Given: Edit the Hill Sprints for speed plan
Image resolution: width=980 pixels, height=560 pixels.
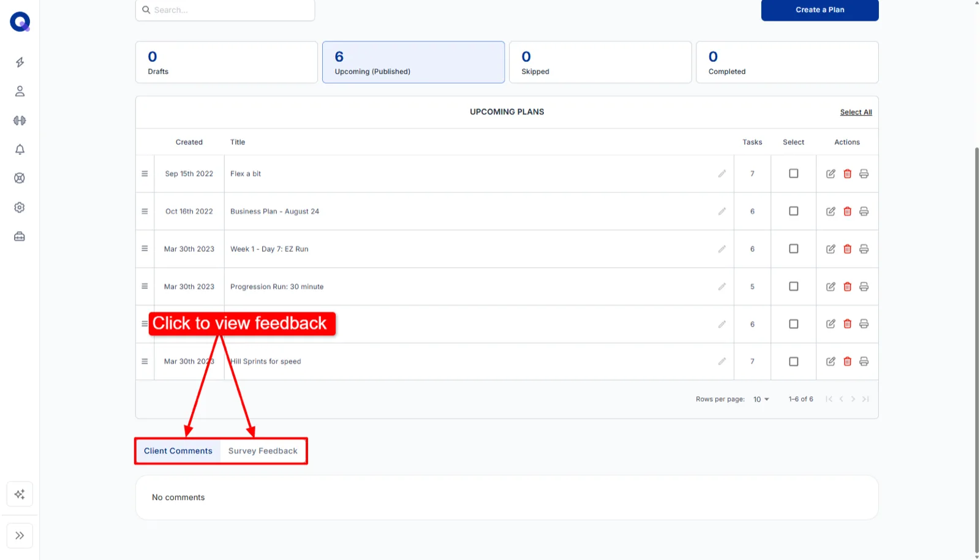Looking at the screenshot, I should (831, 361).
